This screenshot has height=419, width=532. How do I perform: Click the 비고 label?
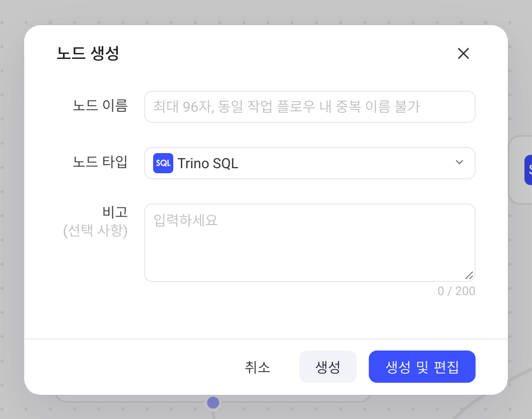pos(115,212)
